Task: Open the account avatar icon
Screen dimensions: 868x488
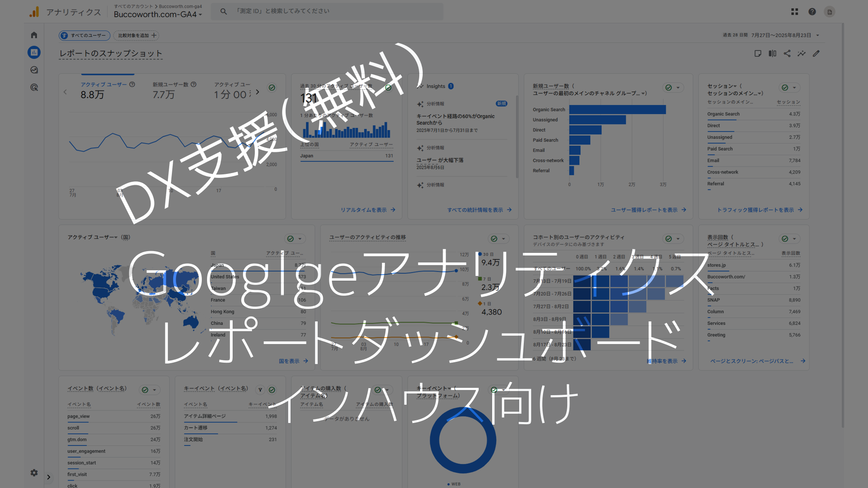Action: [x=829, y=12]
